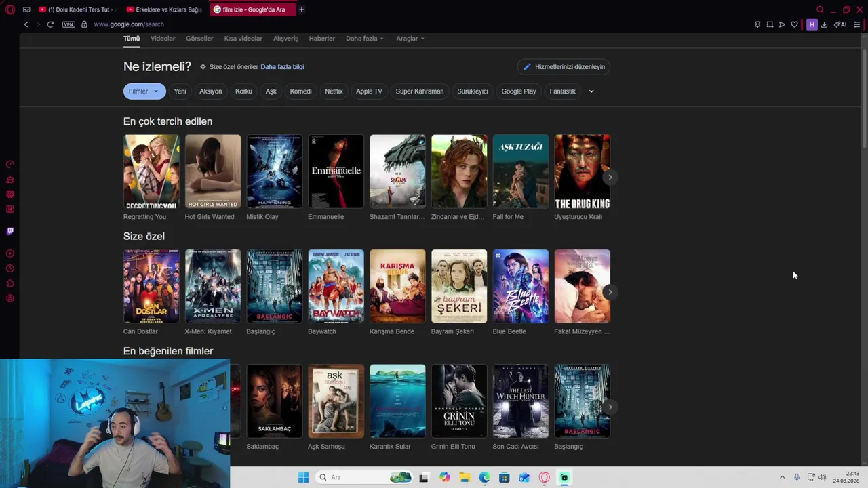Click the microphone tray icon
Image resolution: width=868 pixels, height=488 pixels.
pyautogui.click(x=797, y=477)
